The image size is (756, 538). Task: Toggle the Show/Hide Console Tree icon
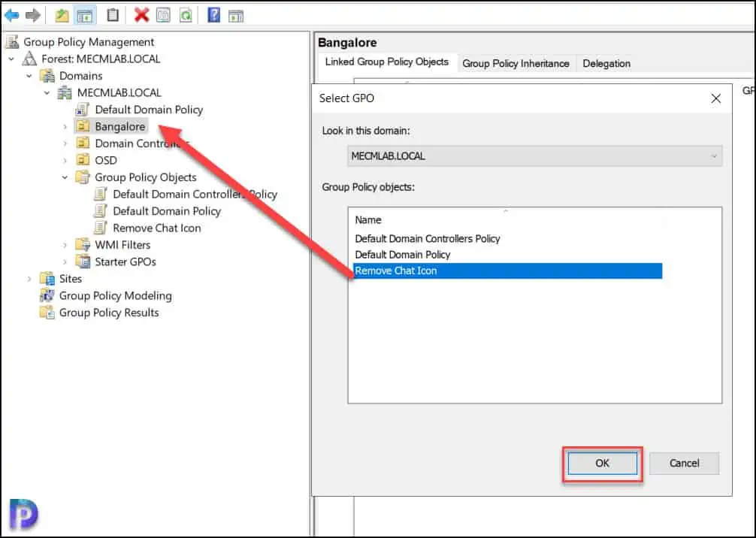pos(85,16)
